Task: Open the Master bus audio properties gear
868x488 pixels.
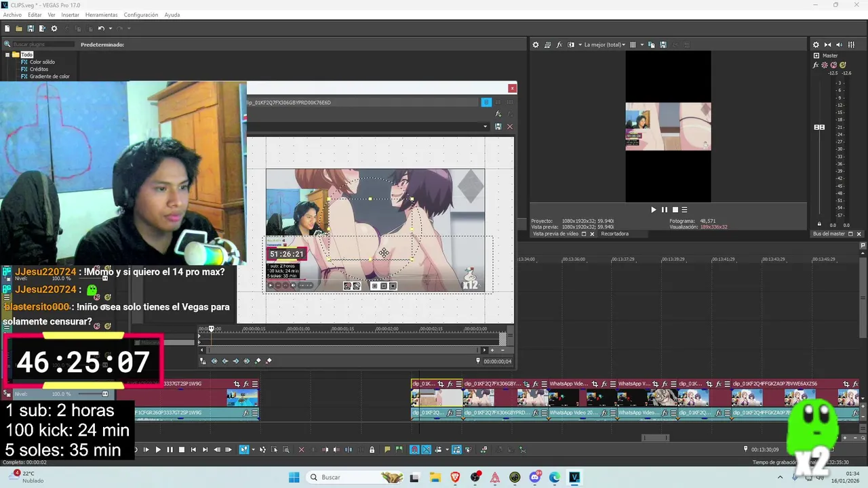Action: click(x=816, y=45)
